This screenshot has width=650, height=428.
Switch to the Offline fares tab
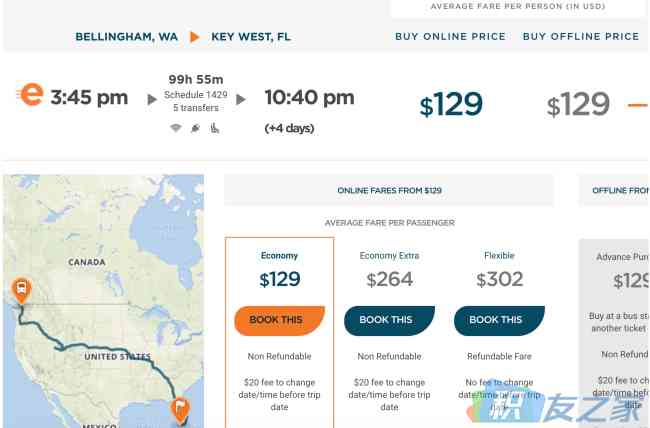[x=614, y=190]
